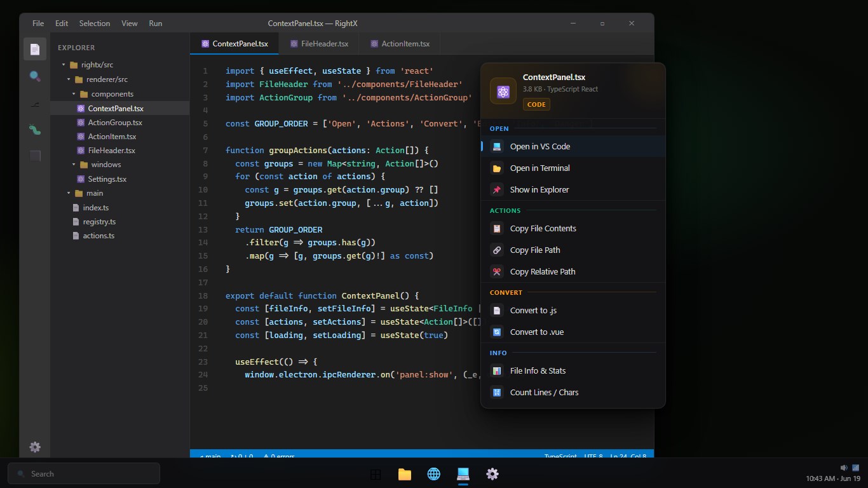This screenshot has height=488, width=868.
Task: Select the ContextPanel.tsx editor tab
Action: point(234,44)
